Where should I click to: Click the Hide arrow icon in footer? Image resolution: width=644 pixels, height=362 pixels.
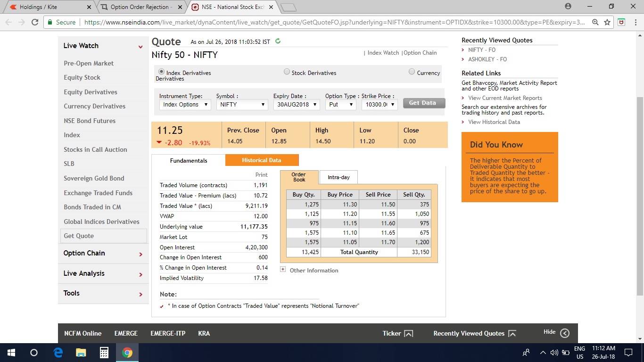tap(565, 333)
